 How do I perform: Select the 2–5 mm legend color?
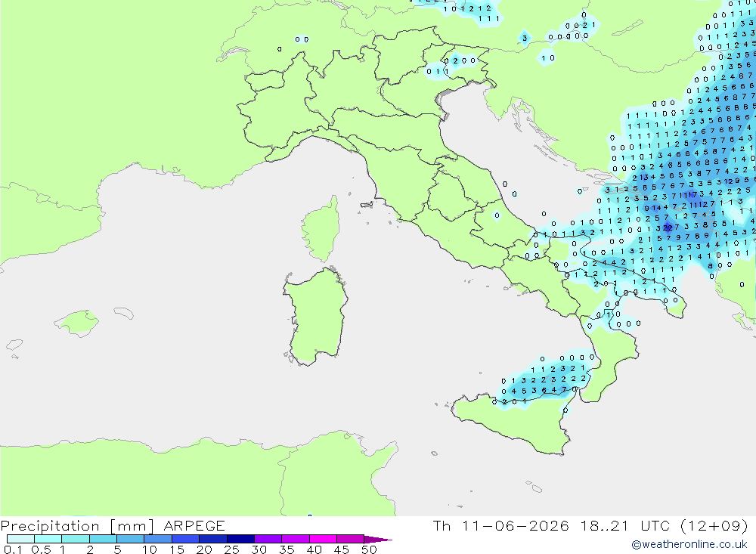click(x=103, y=539)
